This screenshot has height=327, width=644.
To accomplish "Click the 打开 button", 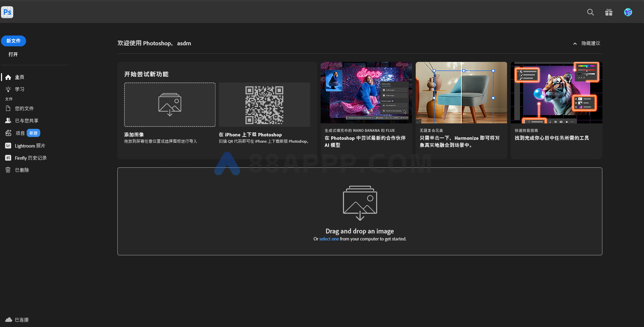I will tap(13, 54).
